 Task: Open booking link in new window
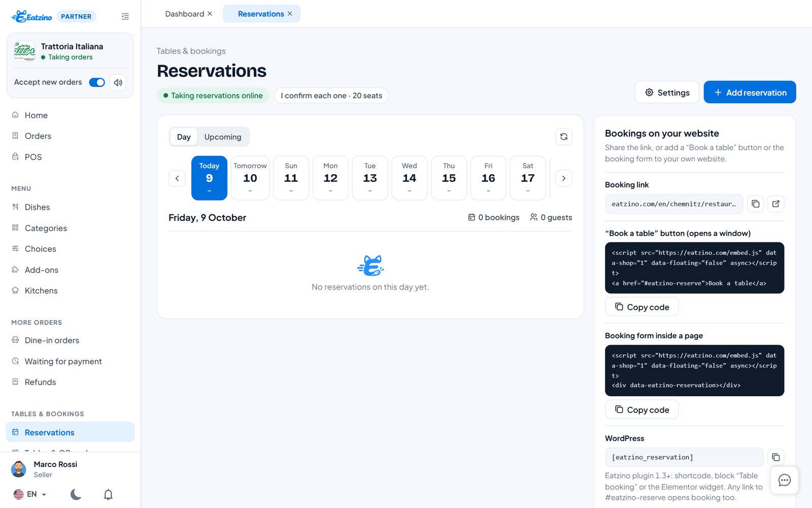pos(776,204)
